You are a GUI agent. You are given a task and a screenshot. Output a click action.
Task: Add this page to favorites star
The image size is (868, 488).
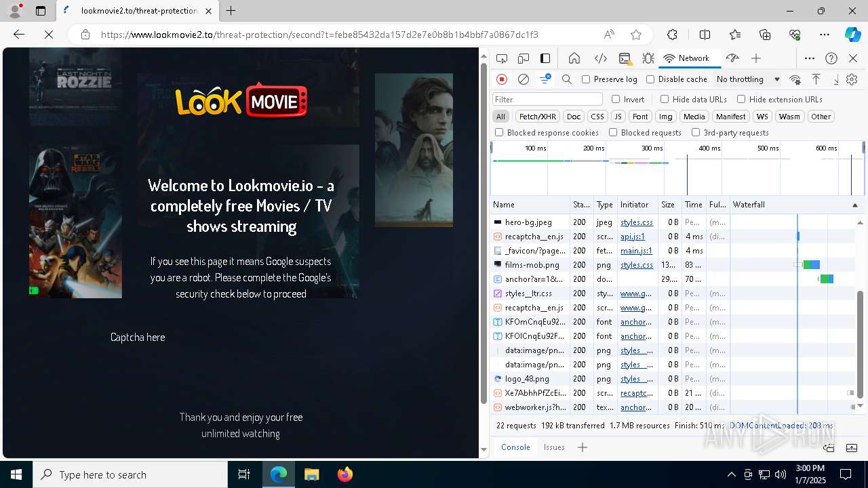[636, 35]
